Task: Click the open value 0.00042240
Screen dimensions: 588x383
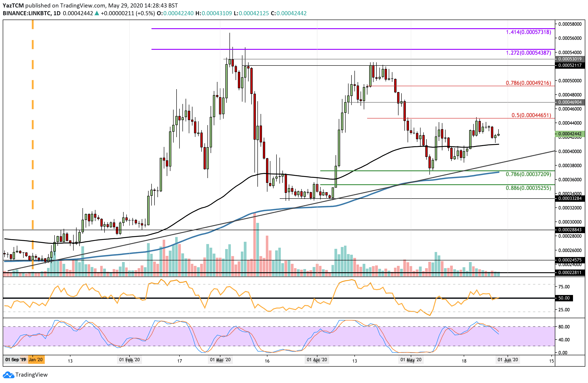Action: 178,13
